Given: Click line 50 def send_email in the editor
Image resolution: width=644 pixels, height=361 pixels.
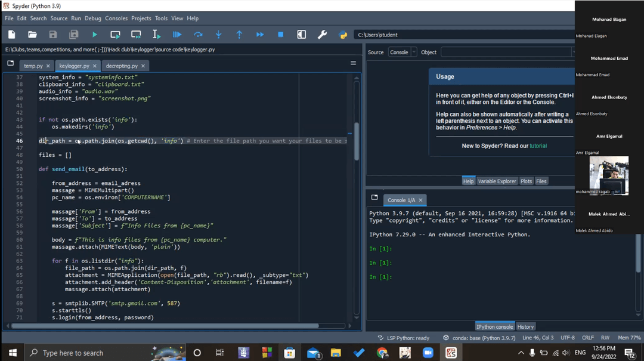Looking at the screenshot, I should pos(83,169).
